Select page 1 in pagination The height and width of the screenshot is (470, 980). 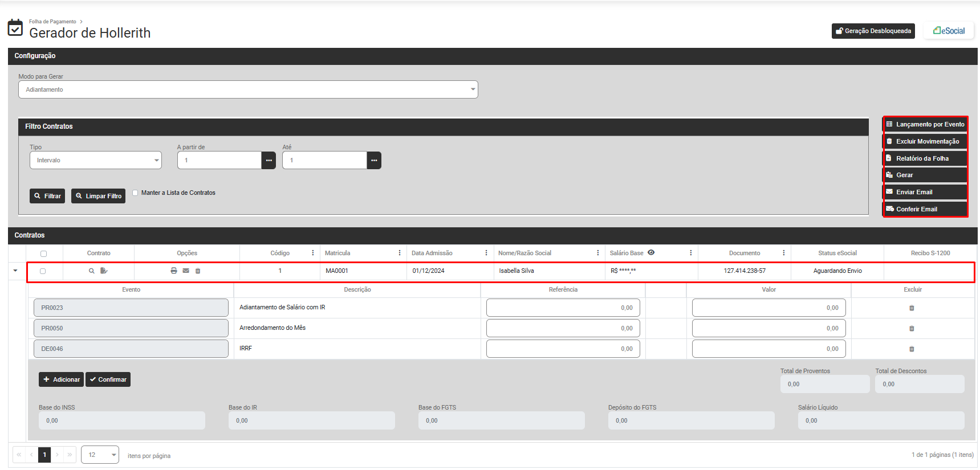[x=44, y=455]
